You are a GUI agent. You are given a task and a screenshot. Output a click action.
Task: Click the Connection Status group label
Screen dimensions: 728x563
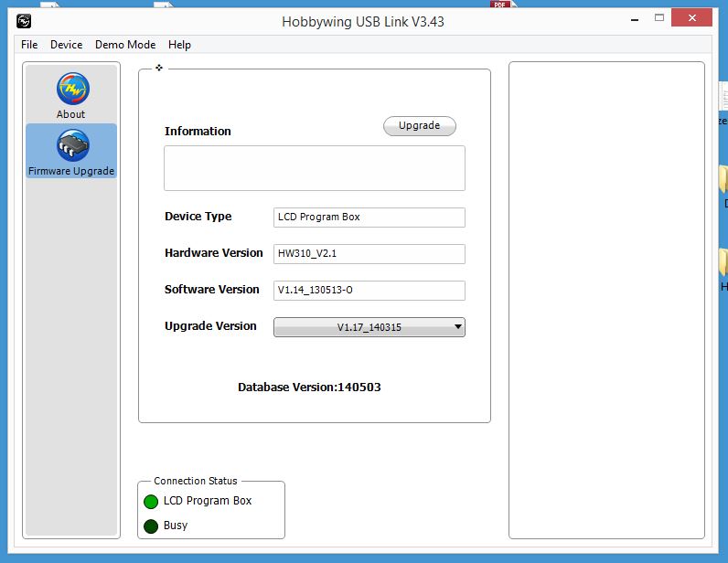pos(196,481)
